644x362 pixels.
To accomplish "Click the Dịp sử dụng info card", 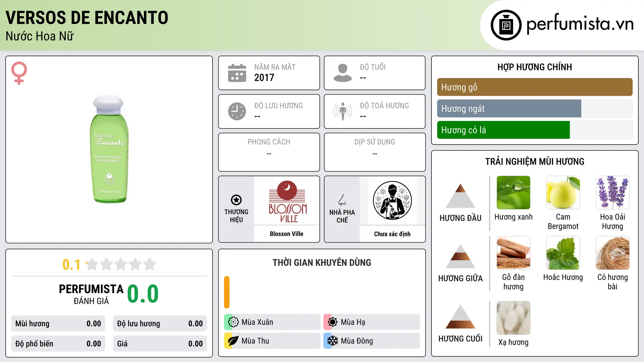I will pos(375,152).
